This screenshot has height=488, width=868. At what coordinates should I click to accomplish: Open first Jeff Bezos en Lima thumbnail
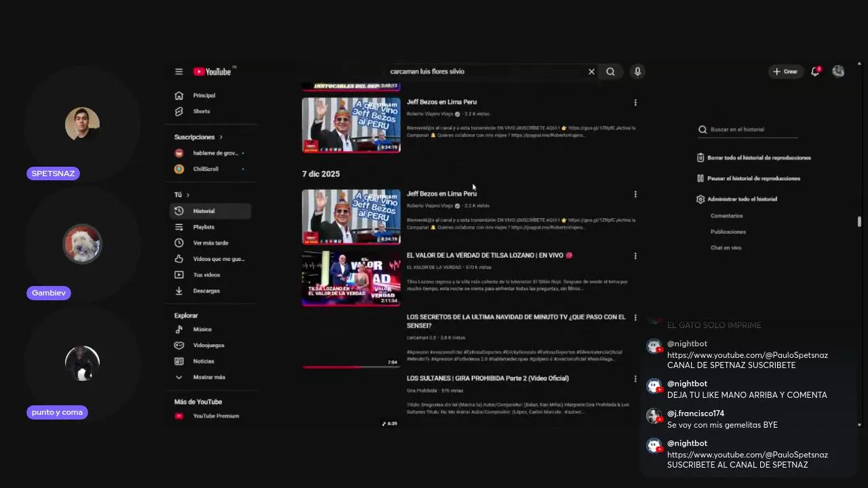point(351,125)
